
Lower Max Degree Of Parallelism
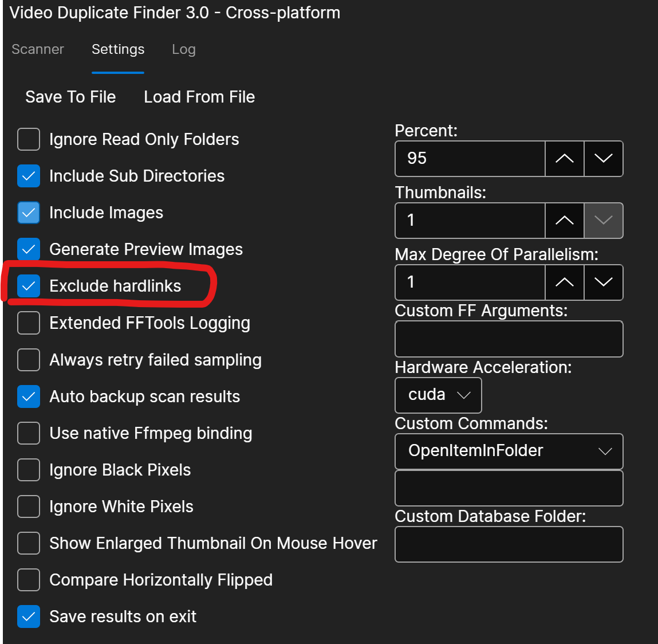(603, 282)
